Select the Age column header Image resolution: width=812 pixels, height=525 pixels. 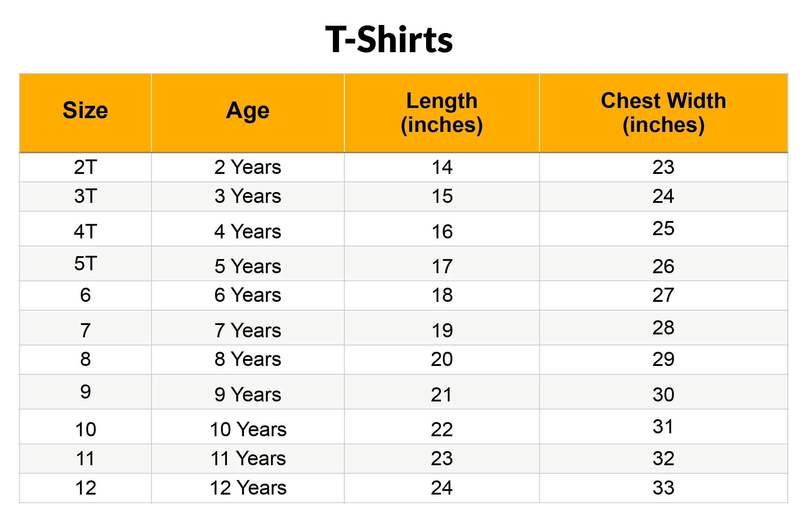pyautogui.click(x=248, y=113)
